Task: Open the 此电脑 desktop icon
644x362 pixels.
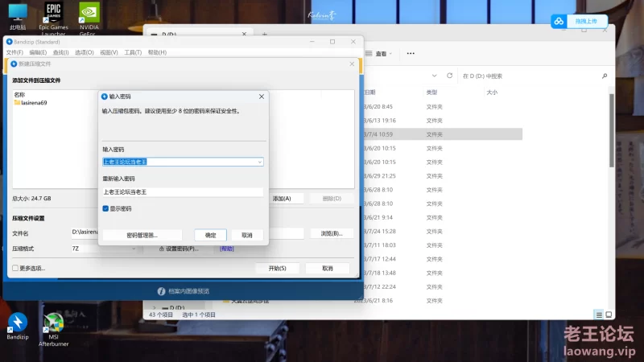Action: 17,14
